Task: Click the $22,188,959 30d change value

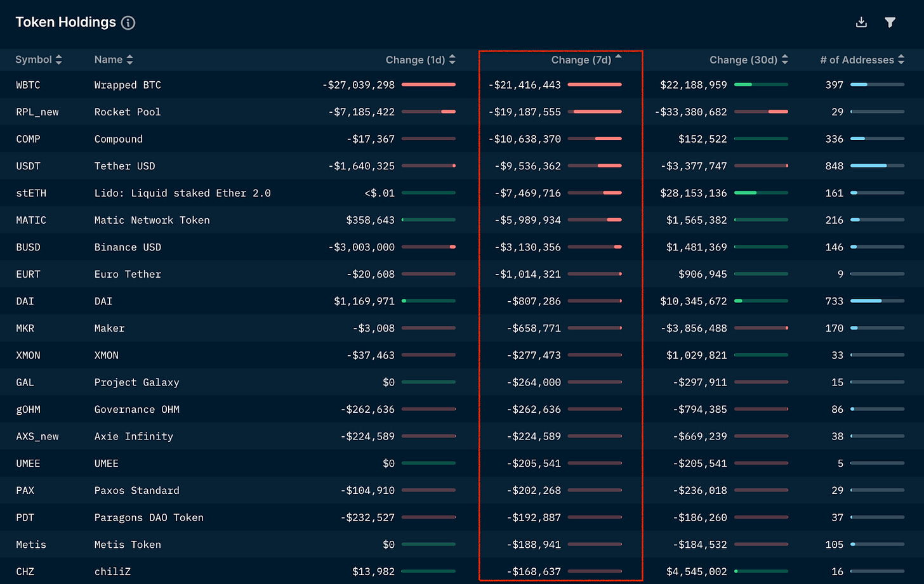Action: [694, 85]
